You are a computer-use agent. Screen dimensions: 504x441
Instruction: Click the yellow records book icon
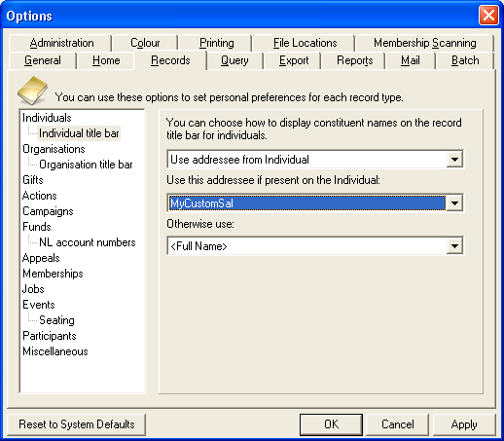point(32,91)
